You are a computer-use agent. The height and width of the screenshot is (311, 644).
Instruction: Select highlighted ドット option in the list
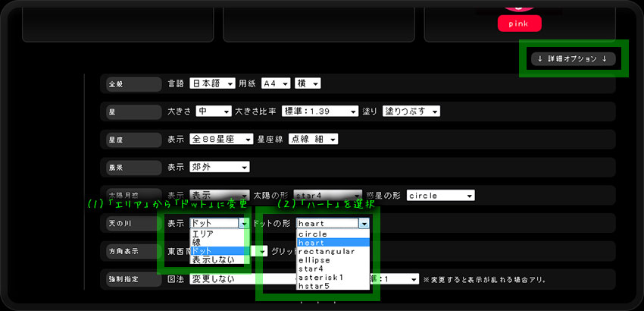point(219,251)
